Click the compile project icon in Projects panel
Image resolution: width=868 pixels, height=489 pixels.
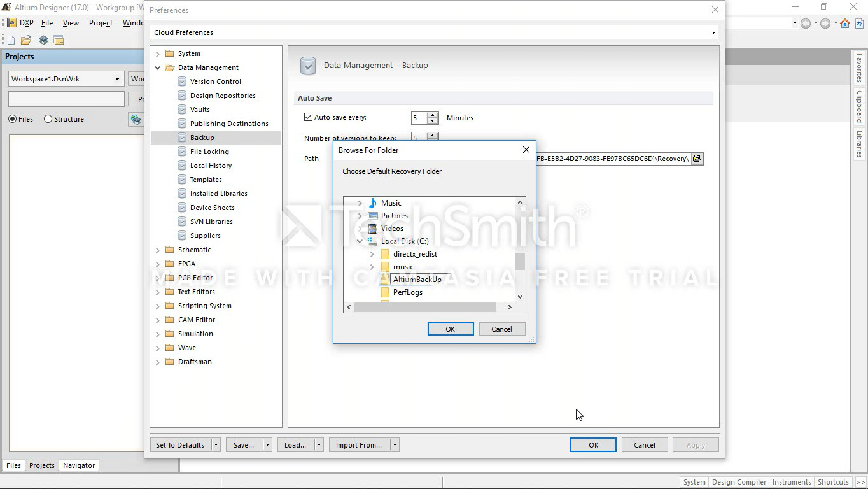[x=136, y=119]
